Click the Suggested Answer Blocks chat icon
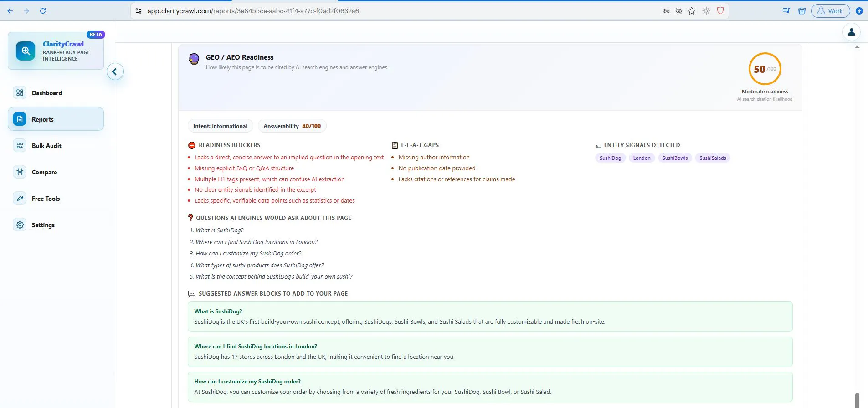 192,294
